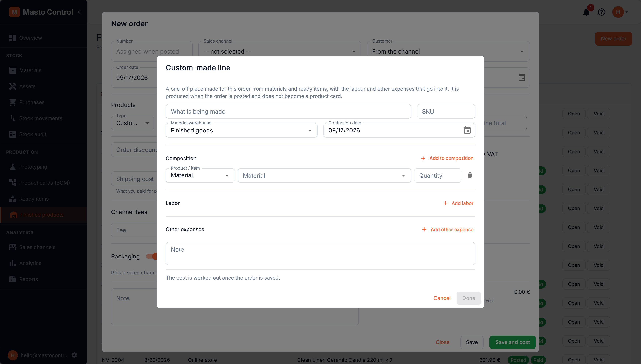Open Prototyping in sidebar

(x=44, y=167)
